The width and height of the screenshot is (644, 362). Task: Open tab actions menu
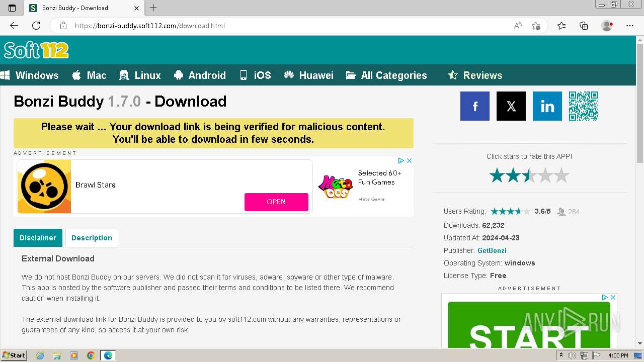click(x=12, y=8)
